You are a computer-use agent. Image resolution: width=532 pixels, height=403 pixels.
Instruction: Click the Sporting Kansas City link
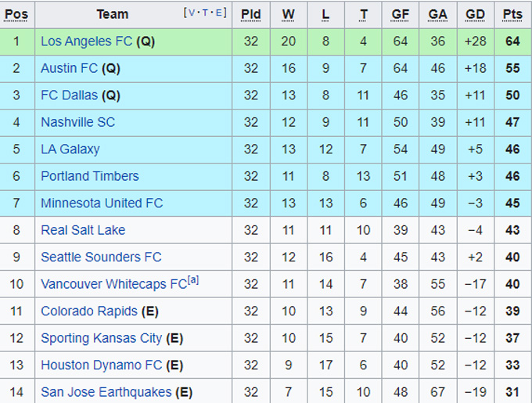click(x=102, y=338)
